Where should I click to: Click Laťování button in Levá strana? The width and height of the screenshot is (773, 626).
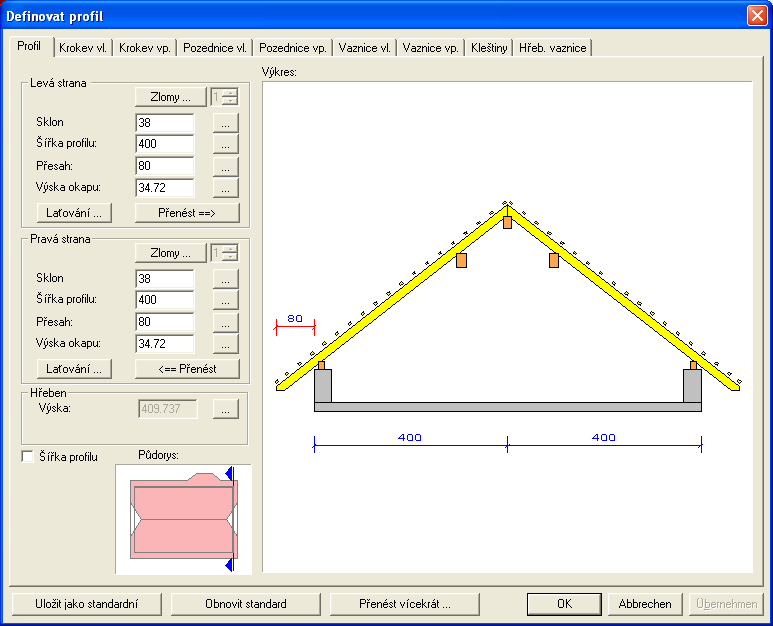click(x=74, y=213)
